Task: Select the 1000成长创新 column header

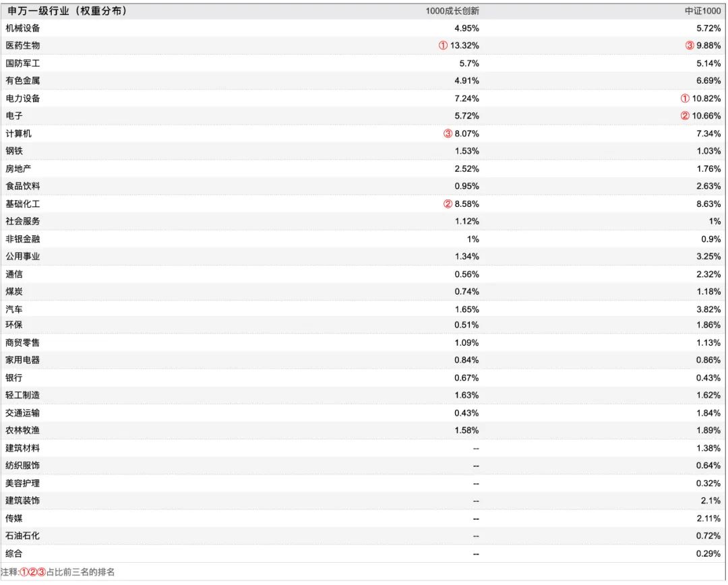Action: 452,11
